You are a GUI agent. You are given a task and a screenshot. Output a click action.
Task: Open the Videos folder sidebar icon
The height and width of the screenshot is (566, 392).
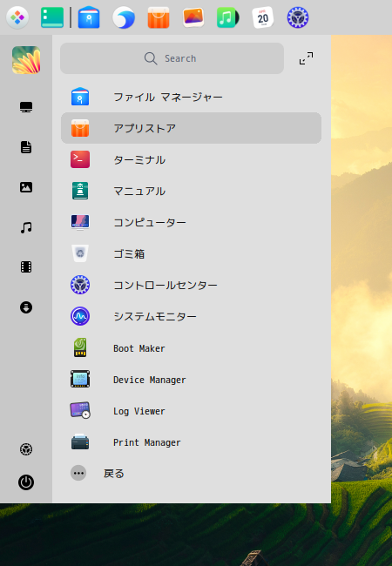26,267
